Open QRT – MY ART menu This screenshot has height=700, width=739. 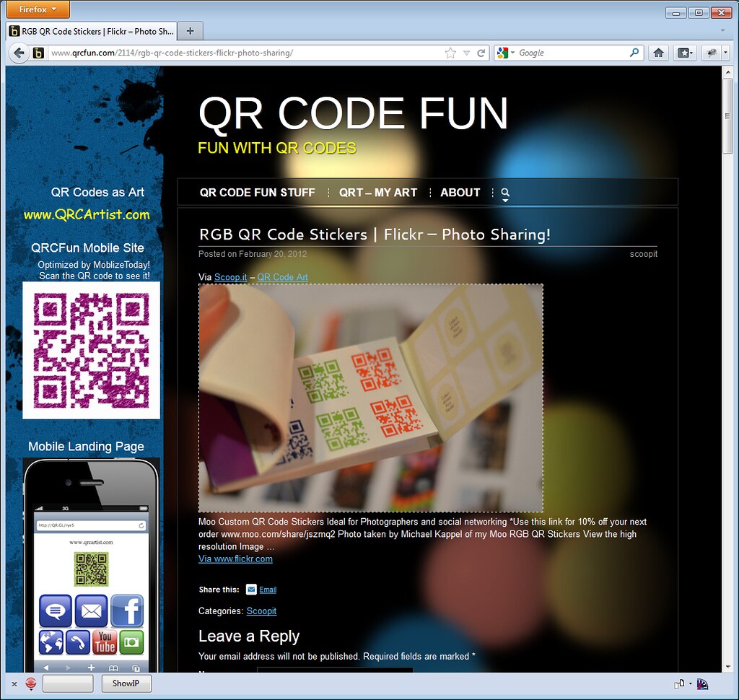(x=378, y=193)
